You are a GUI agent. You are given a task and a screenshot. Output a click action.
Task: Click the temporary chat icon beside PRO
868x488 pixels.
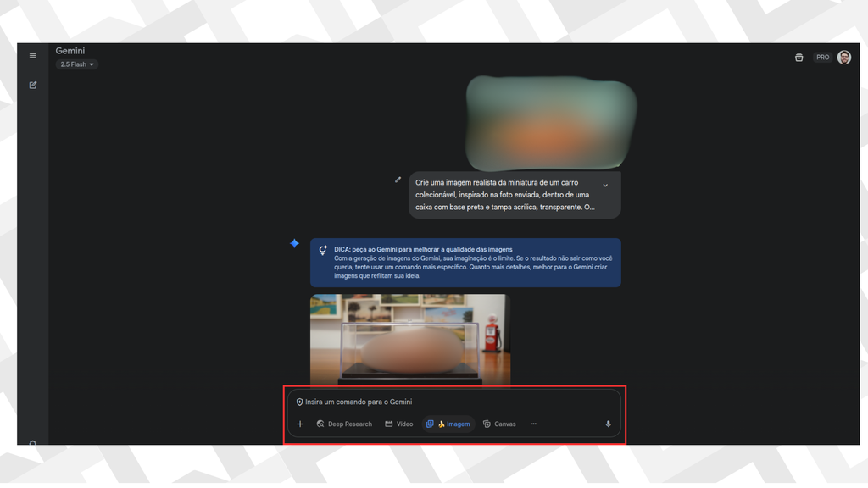[x=798, y=58]
